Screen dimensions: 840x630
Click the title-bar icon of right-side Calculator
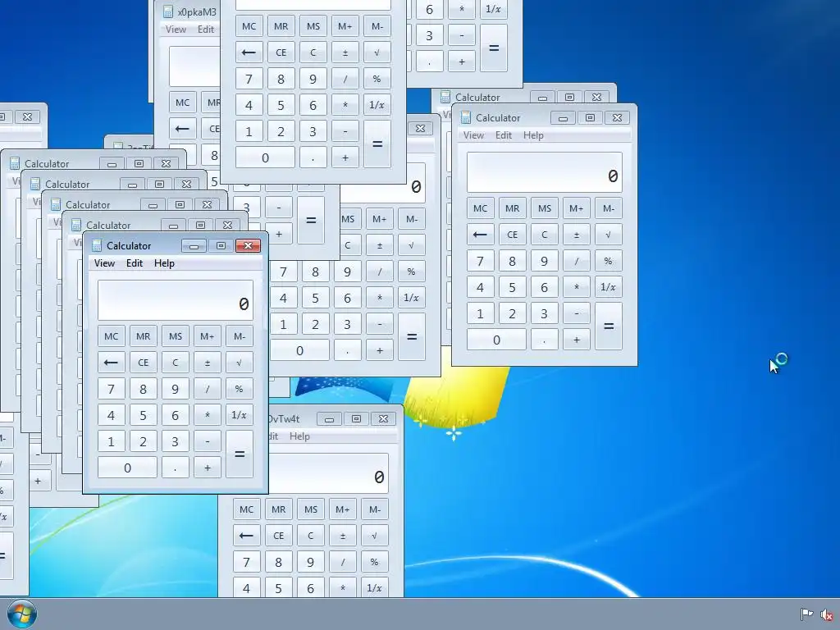coord(466,118)
